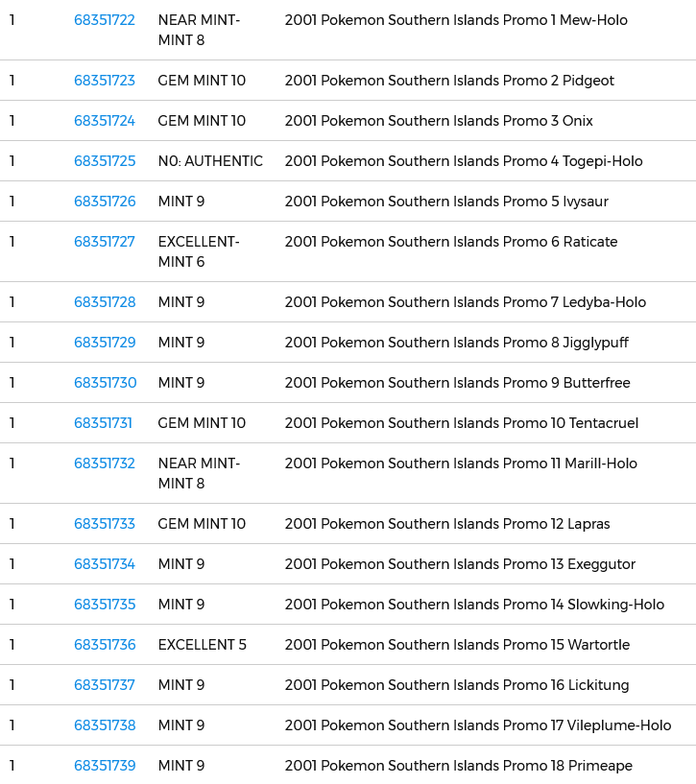Open the Lapras cert 68351733
The height and width of the screenshot is (784, 696).
(105, 524)
